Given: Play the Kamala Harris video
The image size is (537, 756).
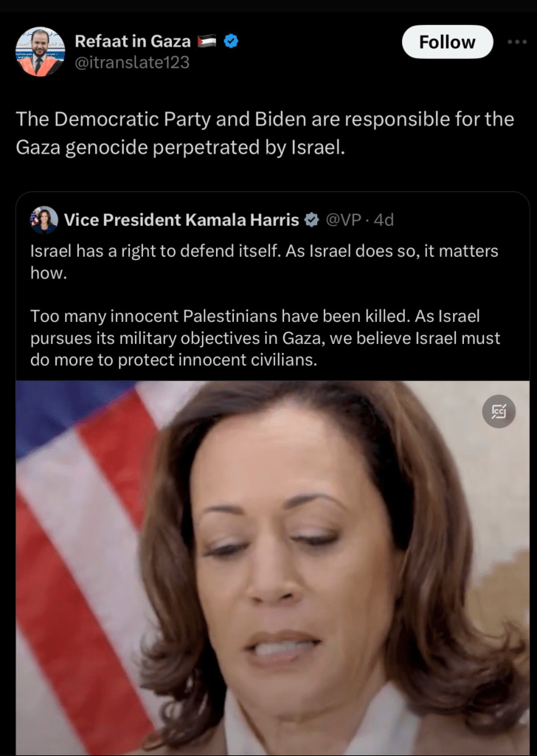Looking at the screenshot, I should (x=273, y=568).
